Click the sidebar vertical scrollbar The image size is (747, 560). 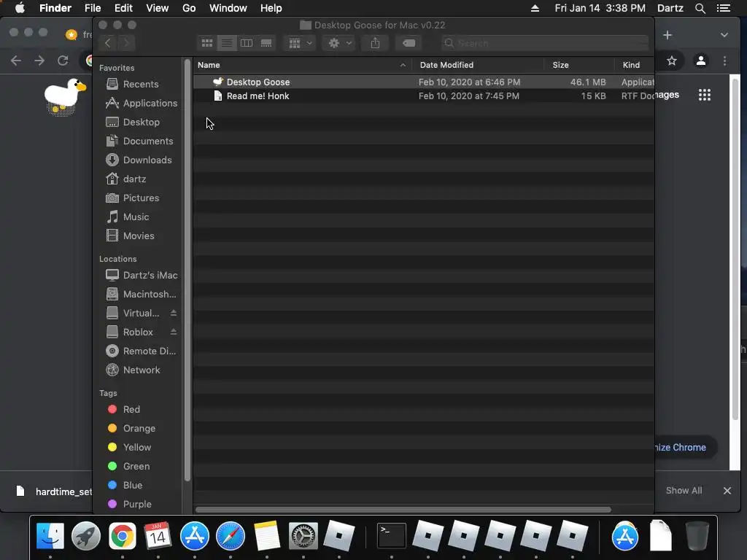187,271
